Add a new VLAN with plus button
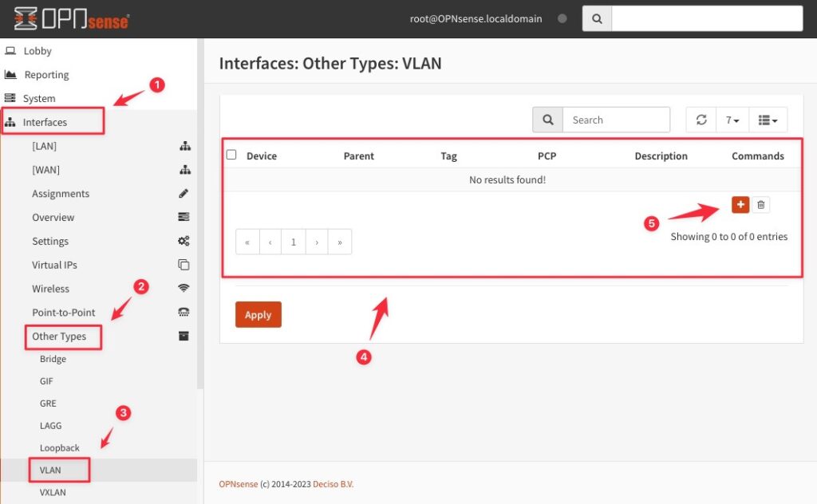Image resolution: width=817 pixels, height=504 pixels. [740, 205]
